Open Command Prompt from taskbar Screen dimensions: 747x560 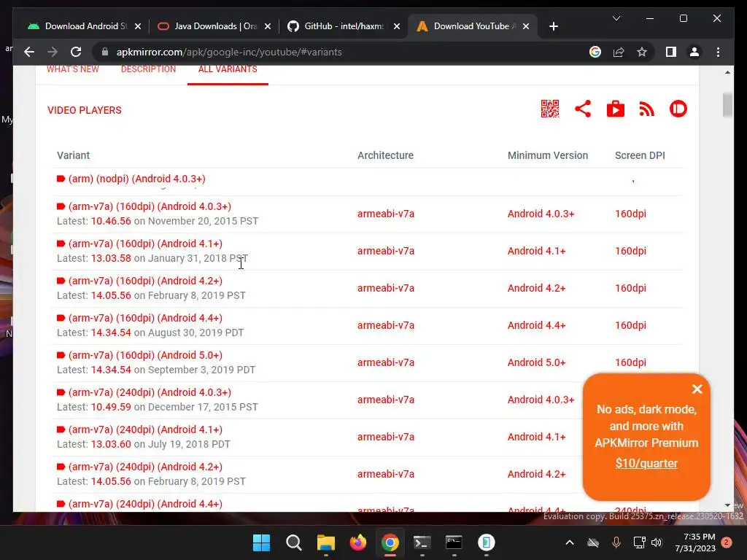point(454,542)
